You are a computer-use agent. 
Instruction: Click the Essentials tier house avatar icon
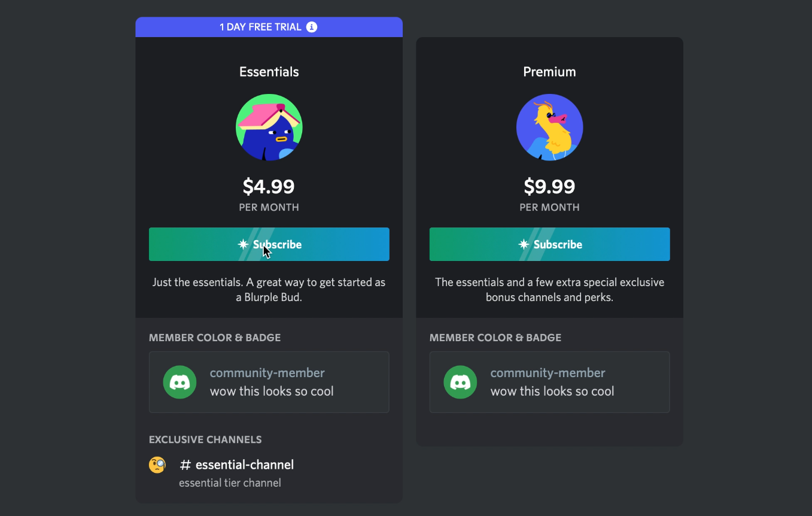click(269, 127)
